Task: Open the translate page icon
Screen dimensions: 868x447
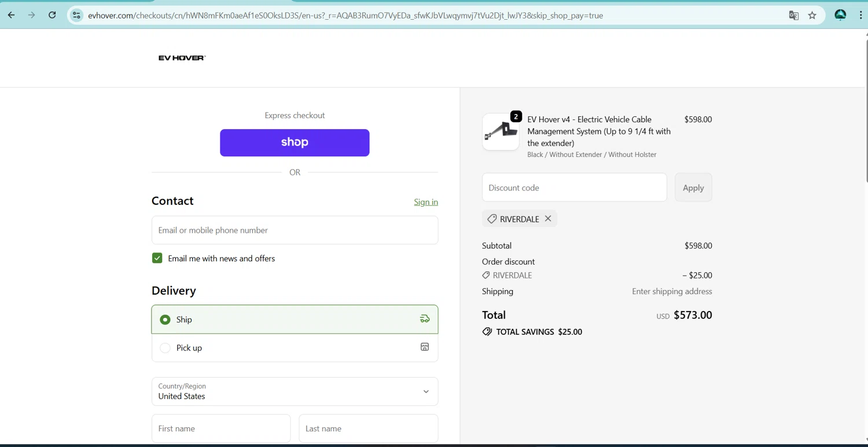Action: [794, 16]
